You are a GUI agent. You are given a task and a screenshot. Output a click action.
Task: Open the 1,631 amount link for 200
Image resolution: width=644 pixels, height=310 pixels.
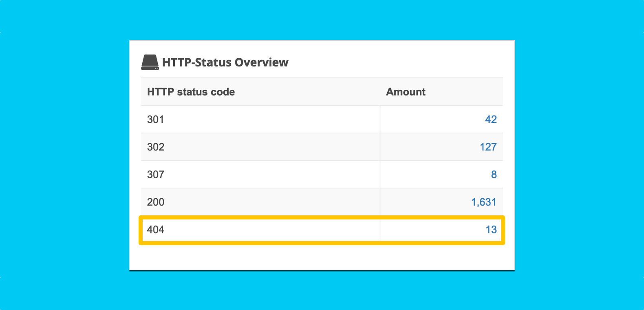point(483,202)
